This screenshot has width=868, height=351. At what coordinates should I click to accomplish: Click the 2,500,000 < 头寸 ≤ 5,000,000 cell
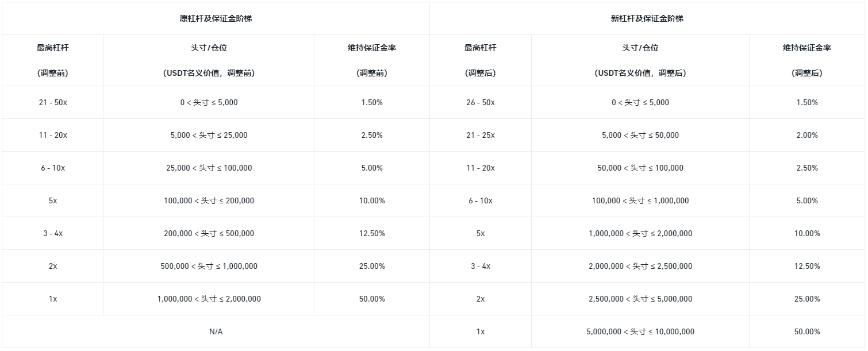pyautogui.click(x=640, y=299)
